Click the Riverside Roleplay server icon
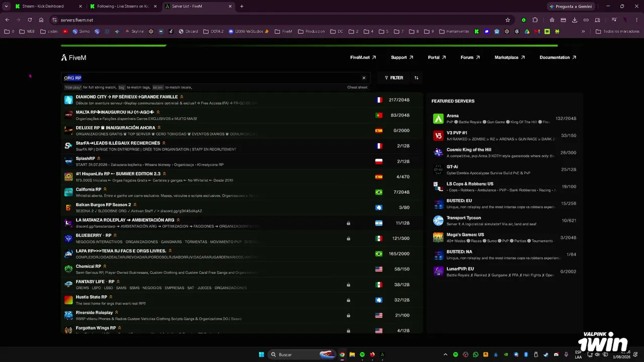Screen dimensions: 644x362 pos(68,315)
